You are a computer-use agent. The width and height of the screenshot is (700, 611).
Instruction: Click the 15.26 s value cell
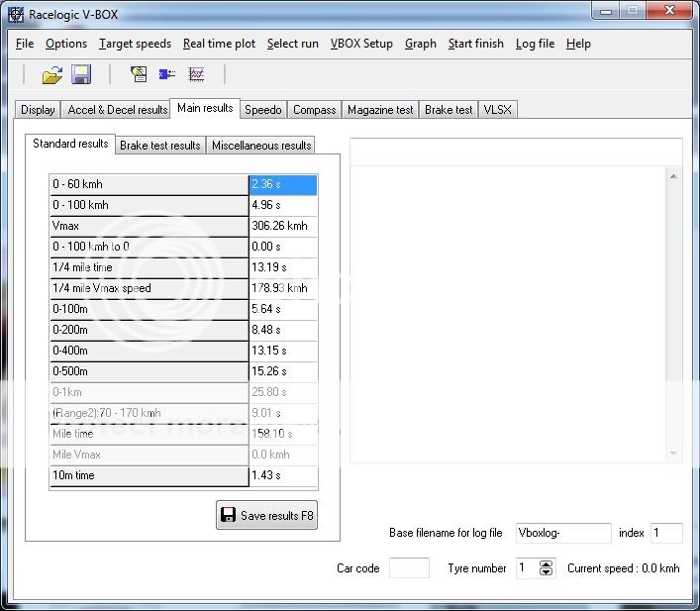pyautogui.click(x=283, y=371)
